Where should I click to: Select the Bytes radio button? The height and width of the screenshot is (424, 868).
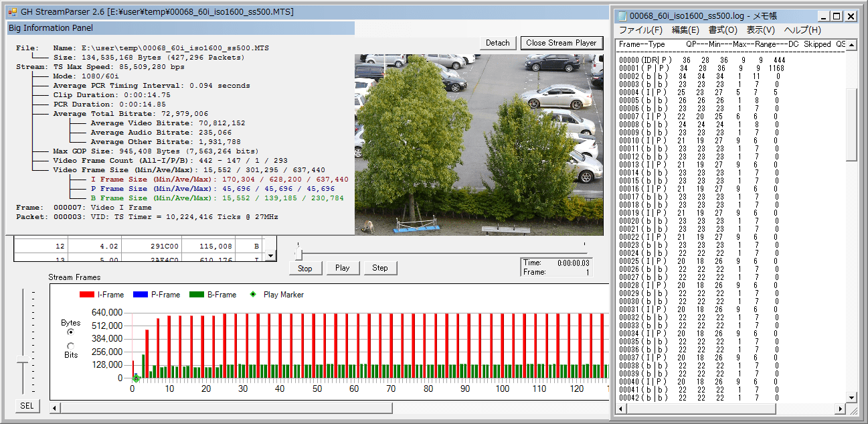point(71,332)
